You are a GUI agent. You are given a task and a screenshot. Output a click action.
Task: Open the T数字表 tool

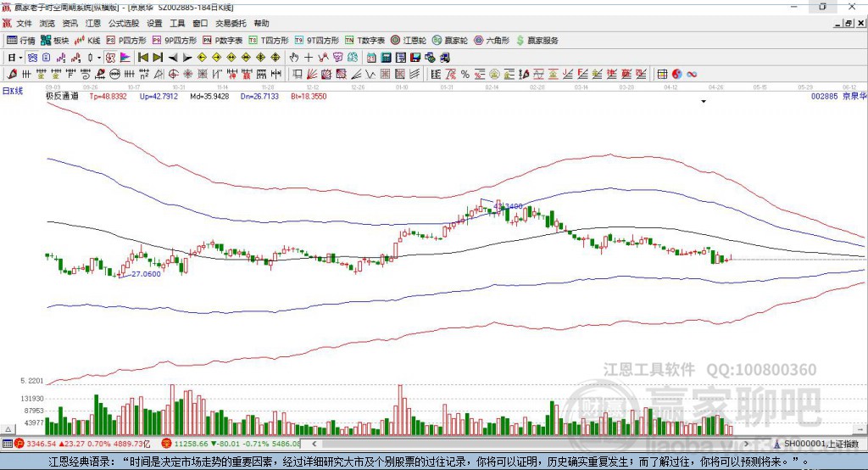click(364, 41)
